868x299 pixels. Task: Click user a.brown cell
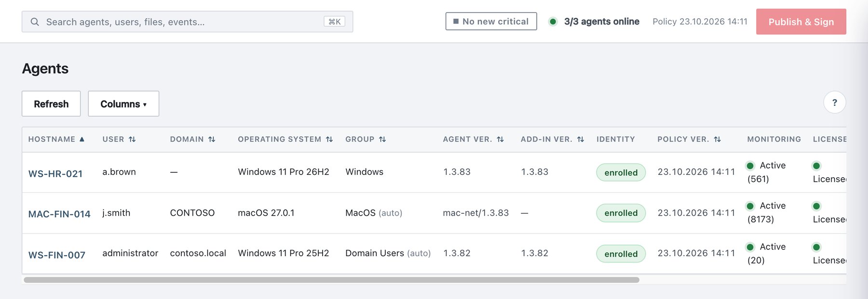click(119, 172)
